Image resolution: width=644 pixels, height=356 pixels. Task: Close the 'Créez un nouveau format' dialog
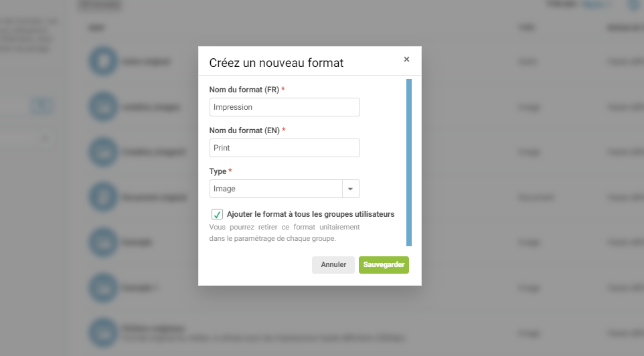point(406,59)
